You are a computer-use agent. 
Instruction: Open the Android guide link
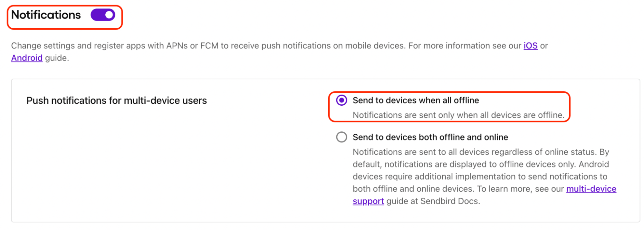tap(27, 58)
